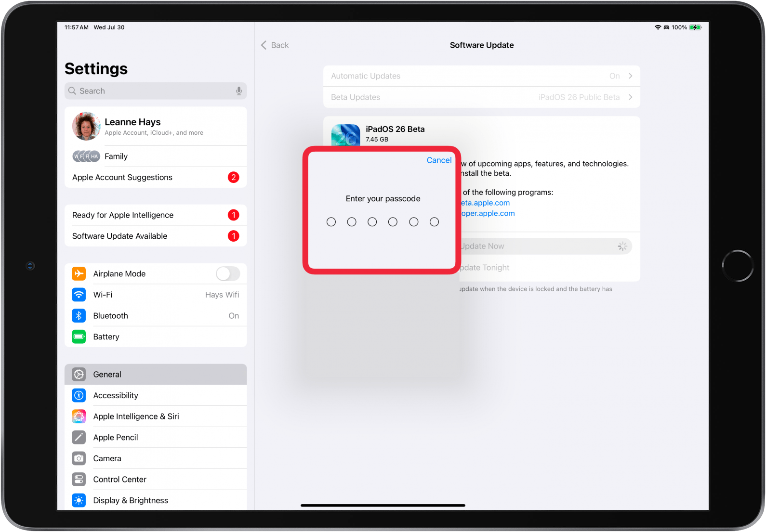766x532 pixels.
Task: Open Beta Updates chevron
Action: [630, 97]
